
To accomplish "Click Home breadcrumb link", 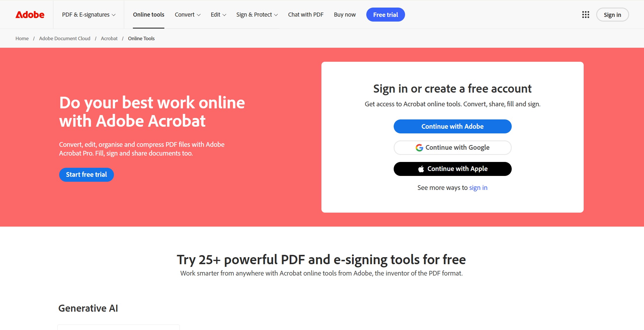I will coord(22,38).
